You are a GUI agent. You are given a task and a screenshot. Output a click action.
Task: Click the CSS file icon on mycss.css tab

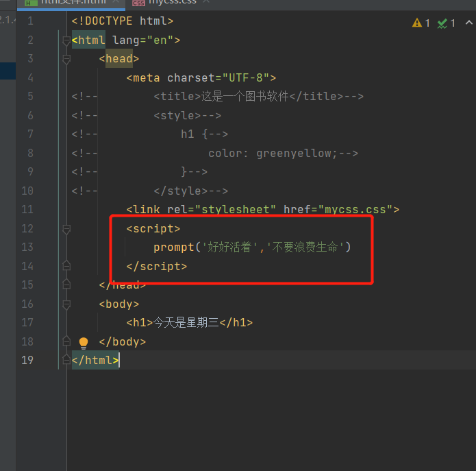point(138,3)
